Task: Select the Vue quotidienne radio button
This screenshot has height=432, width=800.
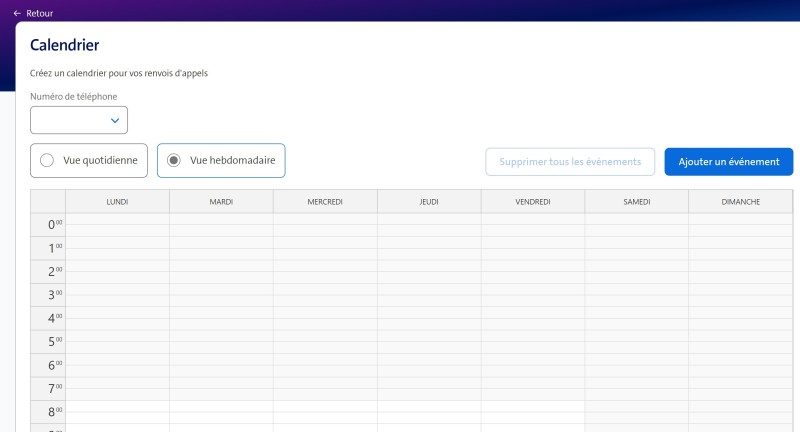Action: coord(47,160)
